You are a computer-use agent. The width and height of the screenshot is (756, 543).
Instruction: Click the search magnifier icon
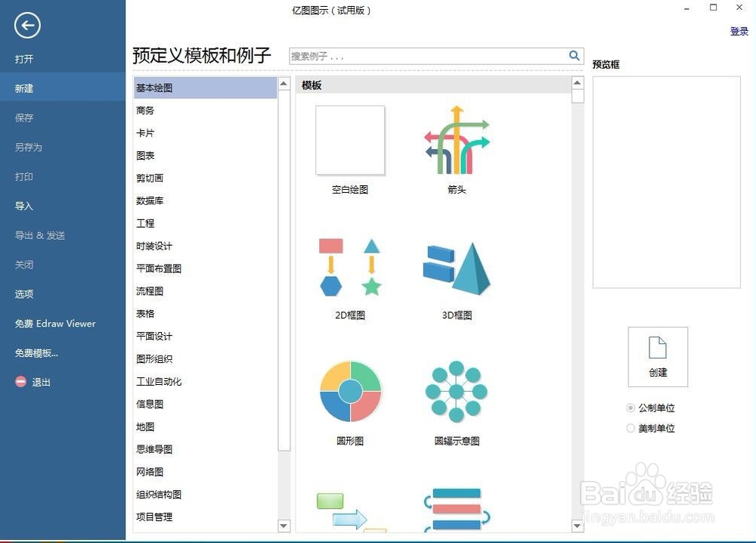tap(574, 55)
